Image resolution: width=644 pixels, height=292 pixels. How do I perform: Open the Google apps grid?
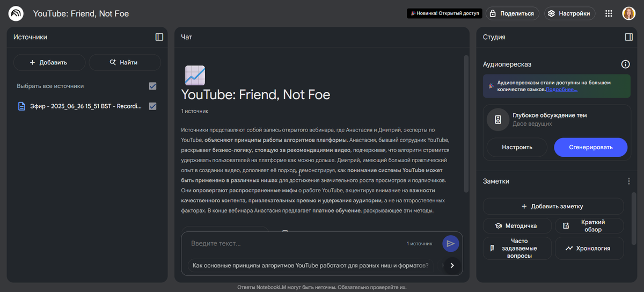609,13
